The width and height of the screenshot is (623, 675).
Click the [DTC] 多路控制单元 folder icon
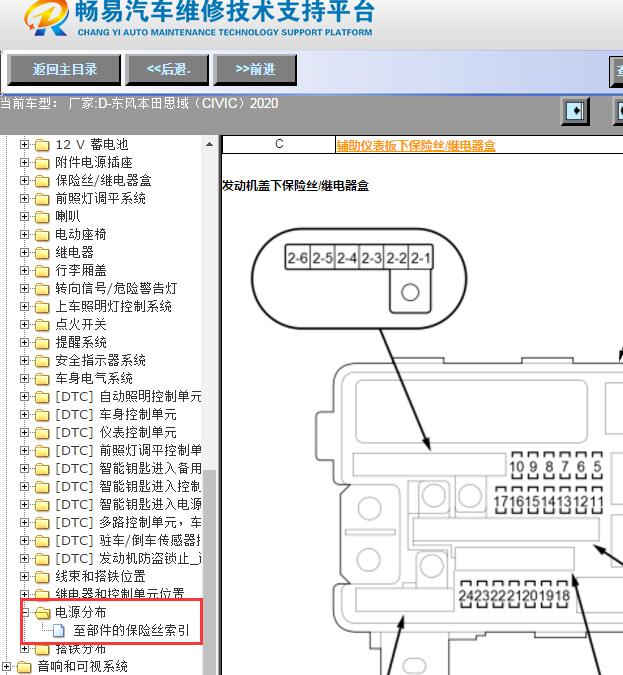coord(42,523)
